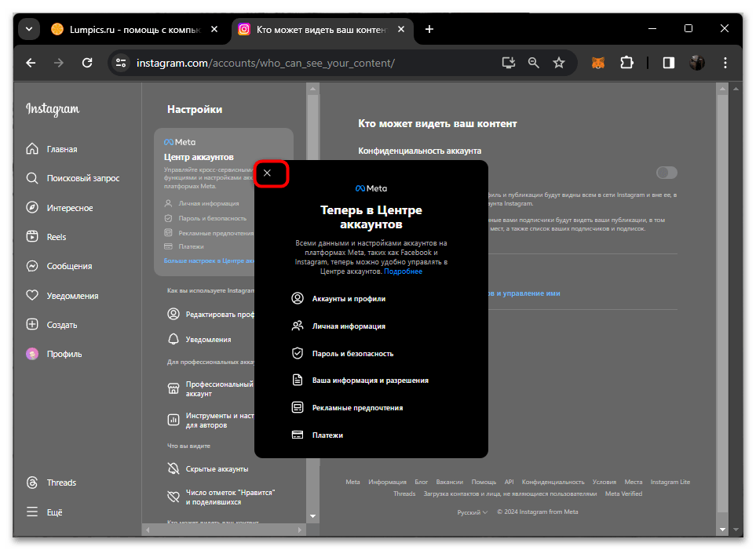Open Reels from the sidebar
The height and width of the screenshot is (550, 756).
click(46, 237)
